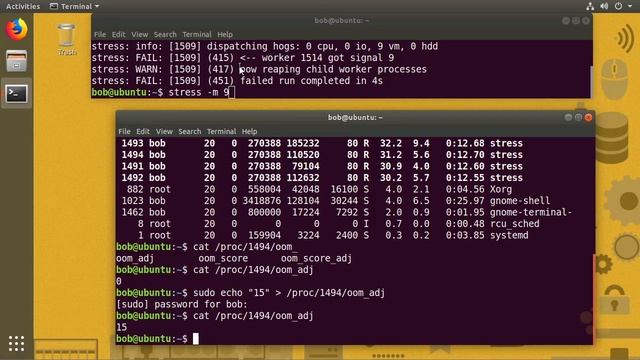Click the Terminal icon in the dock
640x360 pixels.
[x=16, y=94]
